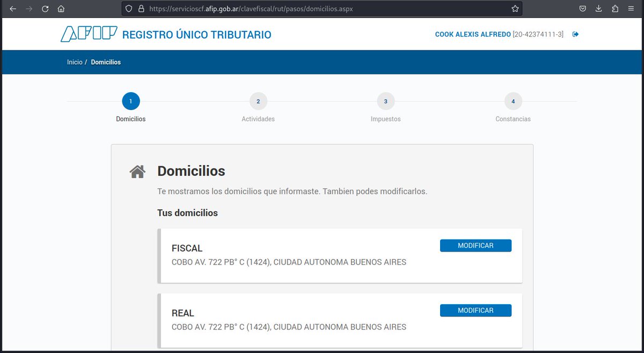Screen dimensions: 644x353
Task: Click REGISTRO ÚNICO TRIBUTARIO title
Action: tap(197, 35)
